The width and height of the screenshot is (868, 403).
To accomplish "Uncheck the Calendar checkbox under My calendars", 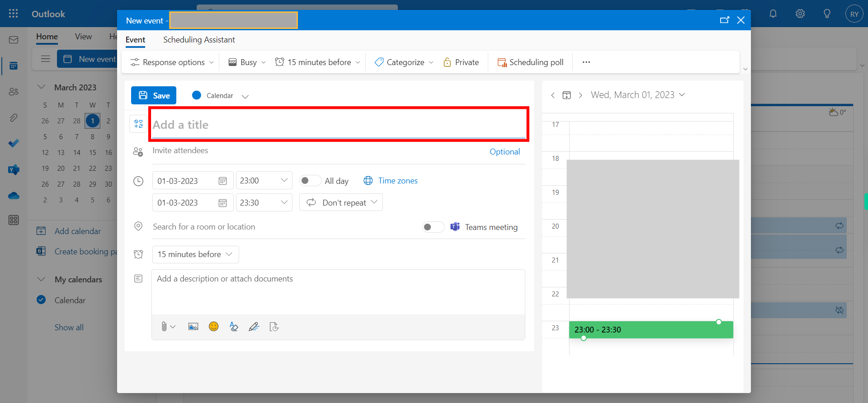I will click(41, 300).
